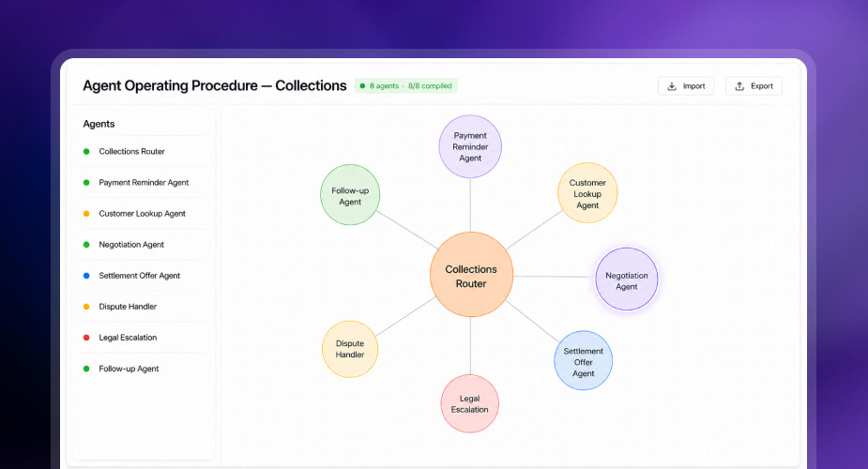The image size is (868, 469).
Task: Click the green dot beside Follow-up Agent in list
Action: pyautogui.click(x=86, y=369)
